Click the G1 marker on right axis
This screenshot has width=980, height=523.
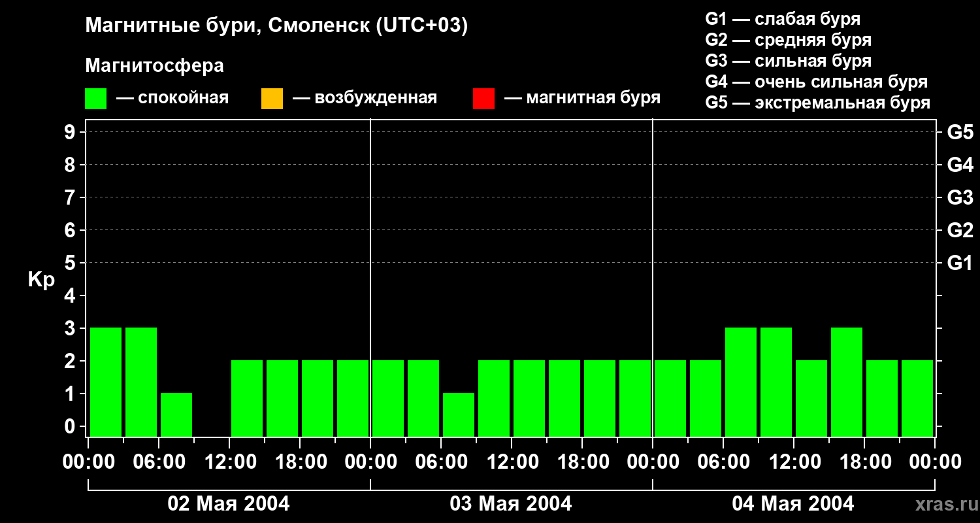[x=960, y=263]
